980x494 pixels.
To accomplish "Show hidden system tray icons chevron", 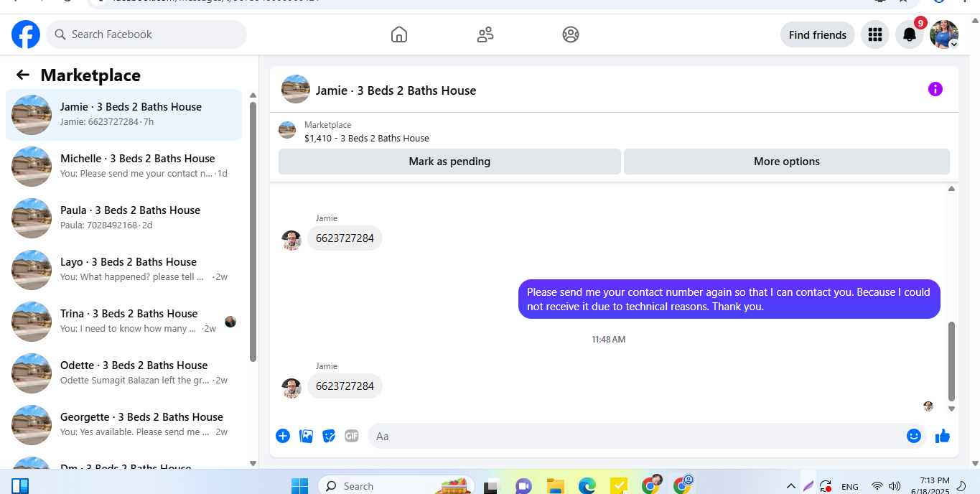I will coord(791,486).
